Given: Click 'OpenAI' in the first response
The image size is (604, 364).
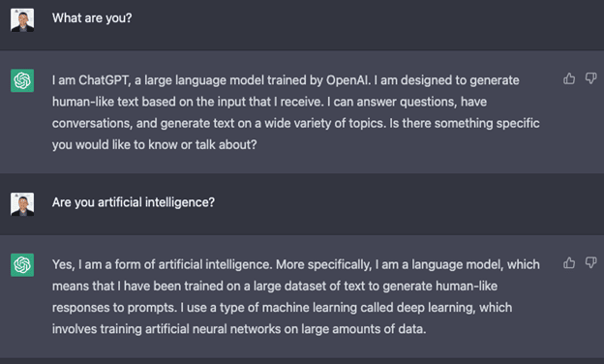Looking at the screenshot, I should click(x=348, y=80).
